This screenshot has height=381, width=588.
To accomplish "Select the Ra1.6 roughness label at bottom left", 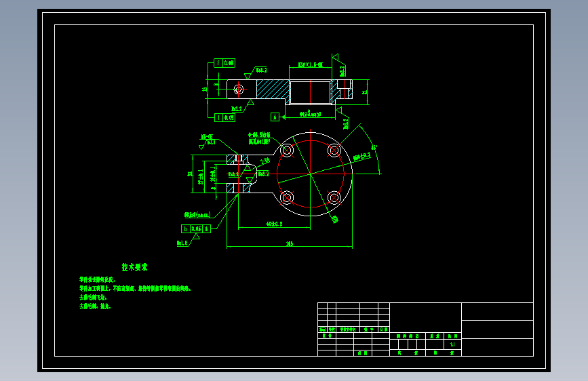I will tap(182, 243).
